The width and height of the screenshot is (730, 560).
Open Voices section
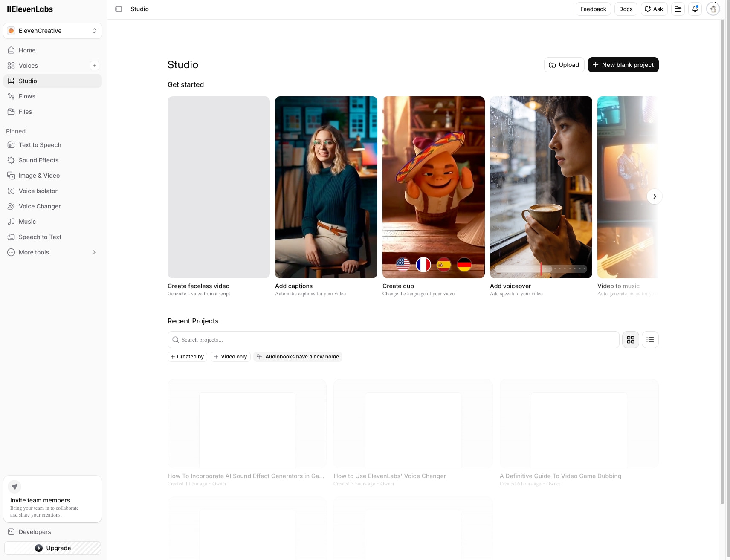pyautogui.click(x=46, y=66)
